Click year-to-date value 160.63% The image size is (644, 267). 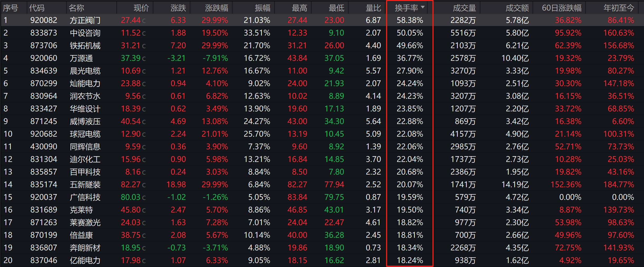[619, 33]
